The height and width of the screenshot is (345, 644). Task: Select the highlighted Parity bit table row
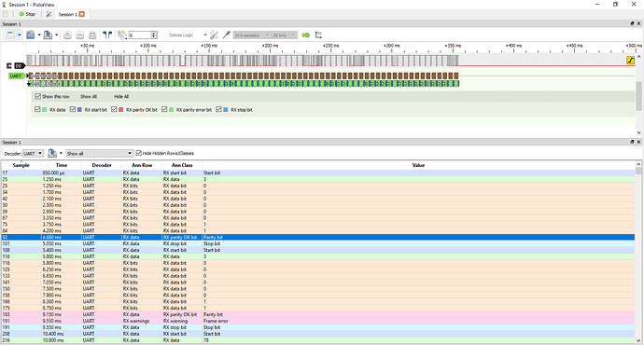(318, 237)
